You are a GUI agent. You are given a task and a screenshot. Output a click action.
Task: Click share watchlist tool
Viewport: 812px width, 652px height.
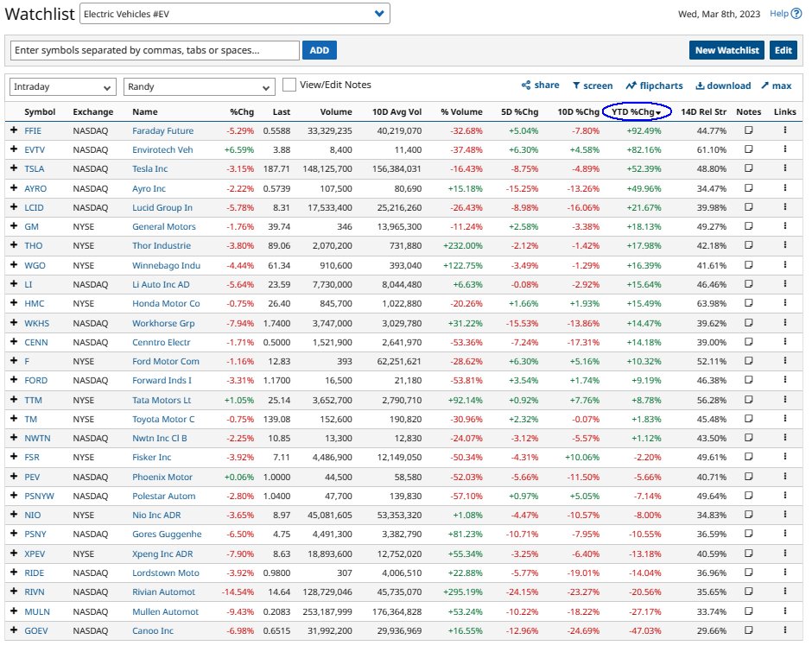540,85
